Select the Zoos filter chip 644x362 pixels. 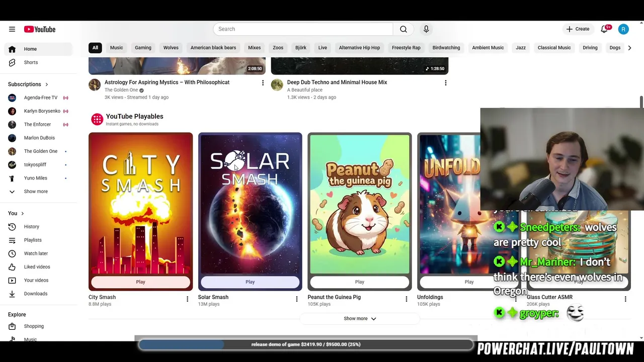tap(278, 48)
